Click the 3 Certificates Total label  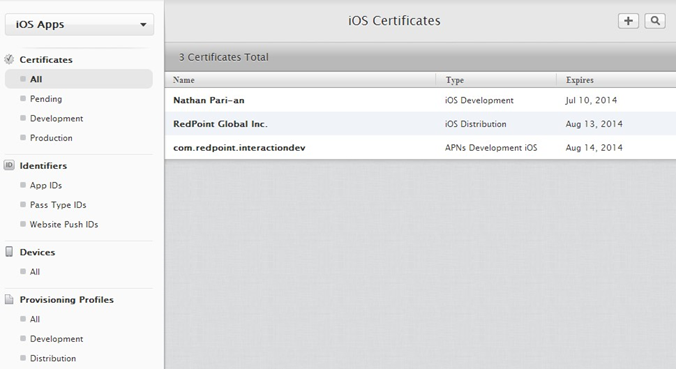(224, 57)
